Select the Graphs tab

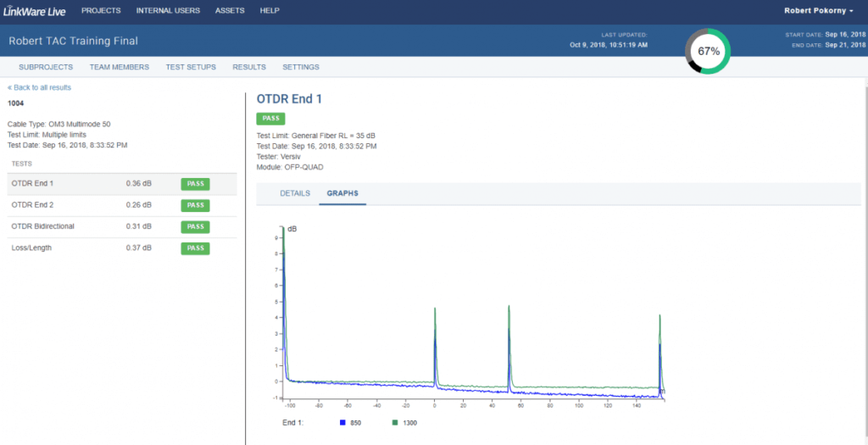342,193
